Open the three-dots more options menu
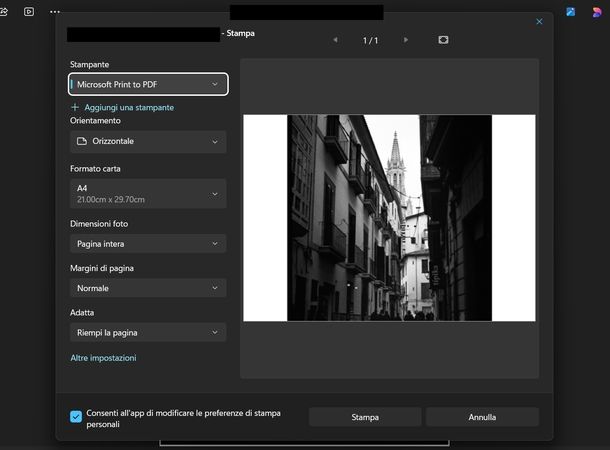Screen dimensions: 610x450 pyautogui.click(x=55, y=11)
